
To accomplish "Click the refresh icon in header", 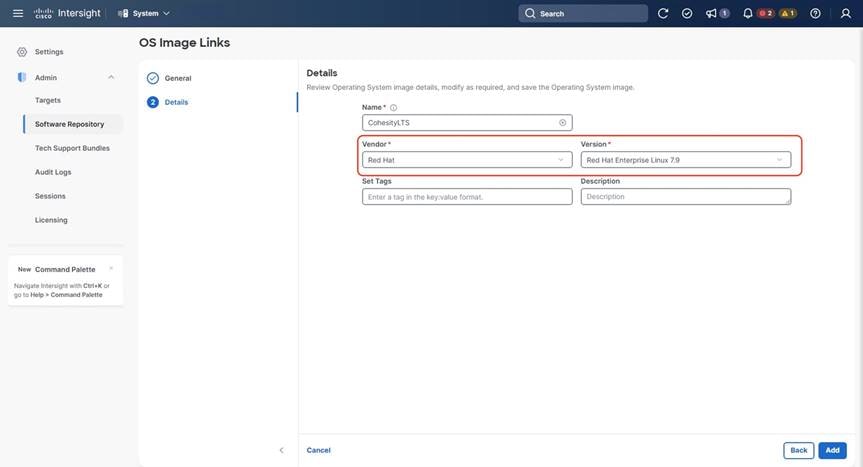I will coord(663,13).
